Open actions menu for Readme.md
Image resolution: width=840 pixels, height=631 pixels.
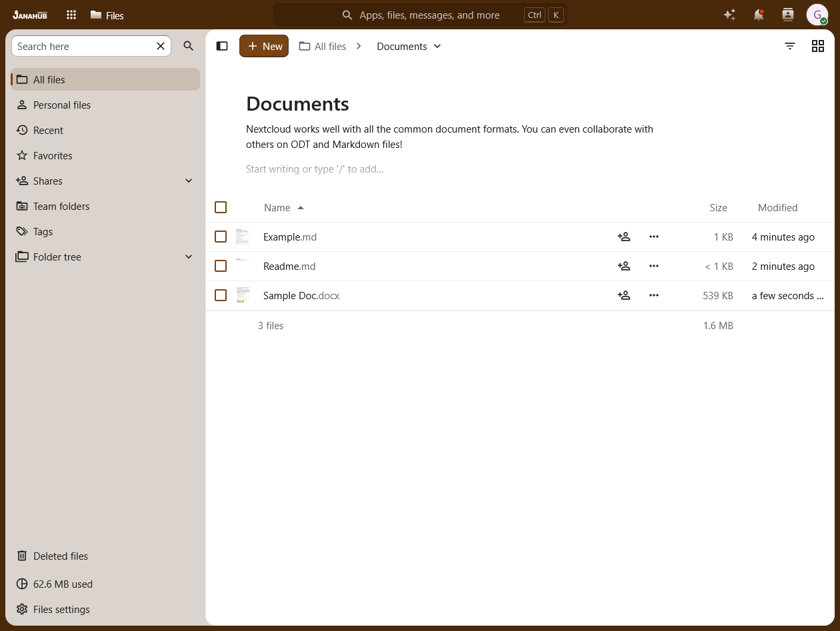(x=654, y=266)
